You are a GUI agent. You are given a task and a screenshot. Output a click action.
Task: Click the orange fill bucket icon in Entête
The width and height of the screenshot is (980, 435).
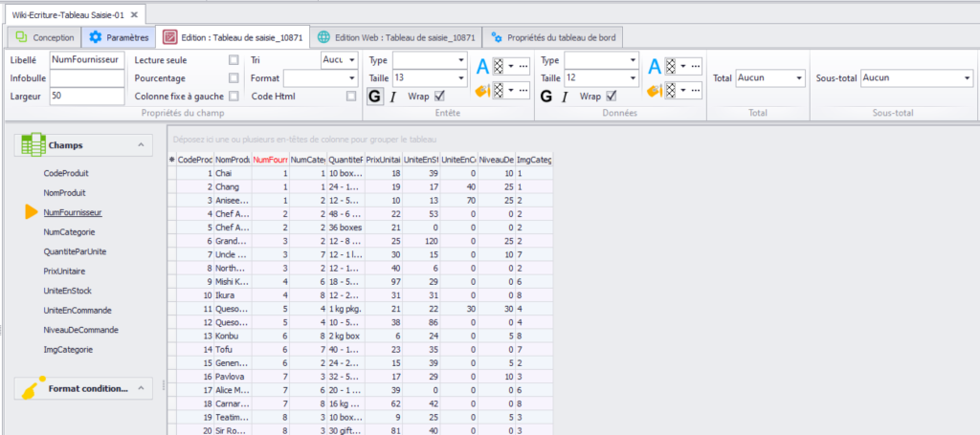[x=482, y=91]
